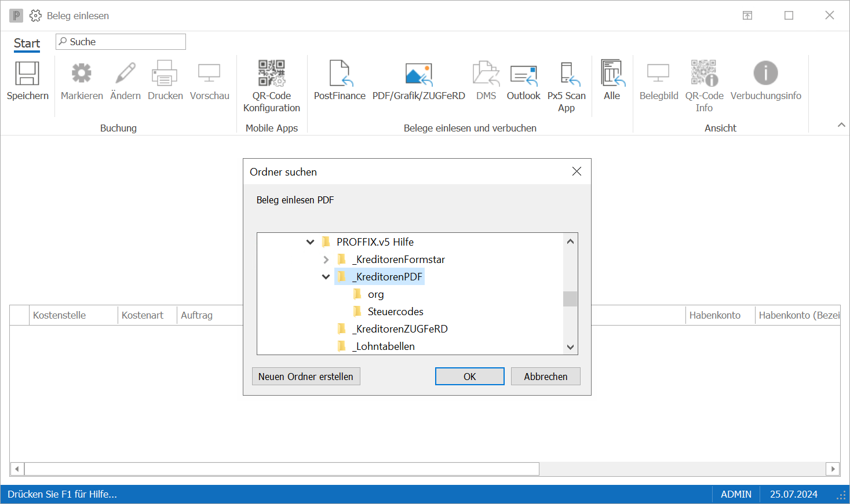Click the Abbrechen button
Viewport: 850px width, 504px height.
click(x=546, y=377)
